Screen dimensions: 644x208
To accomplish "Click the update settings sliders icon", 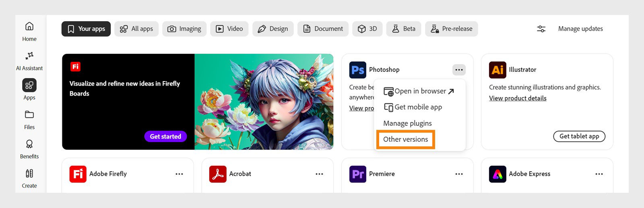I will point(541,29).
